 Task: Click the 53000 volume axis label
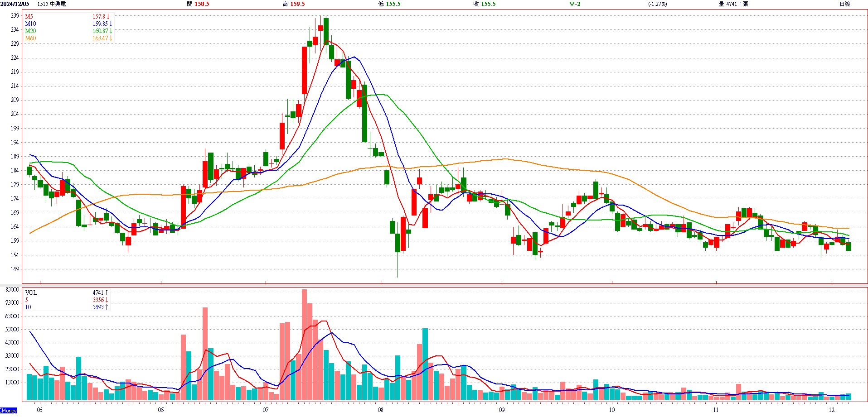click(12, 329)
